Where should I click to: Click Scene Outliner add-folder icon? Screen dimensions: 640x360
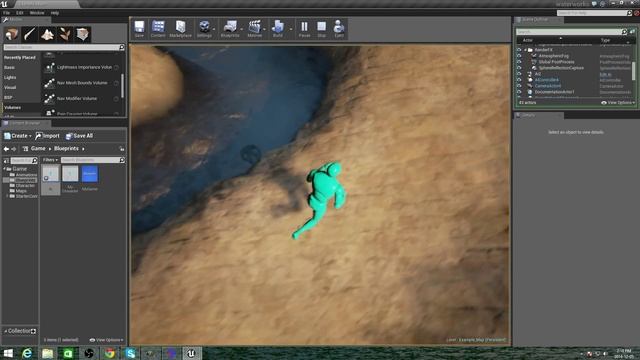click(x=632, y=31)
